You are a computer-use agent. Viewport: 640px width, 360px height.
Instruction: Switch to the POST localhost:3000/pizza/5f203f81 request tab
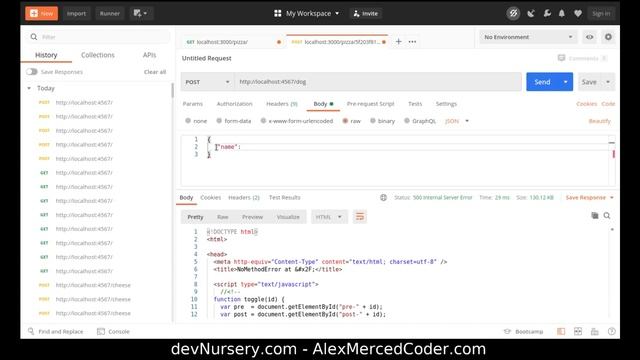(x=337, y=42)
